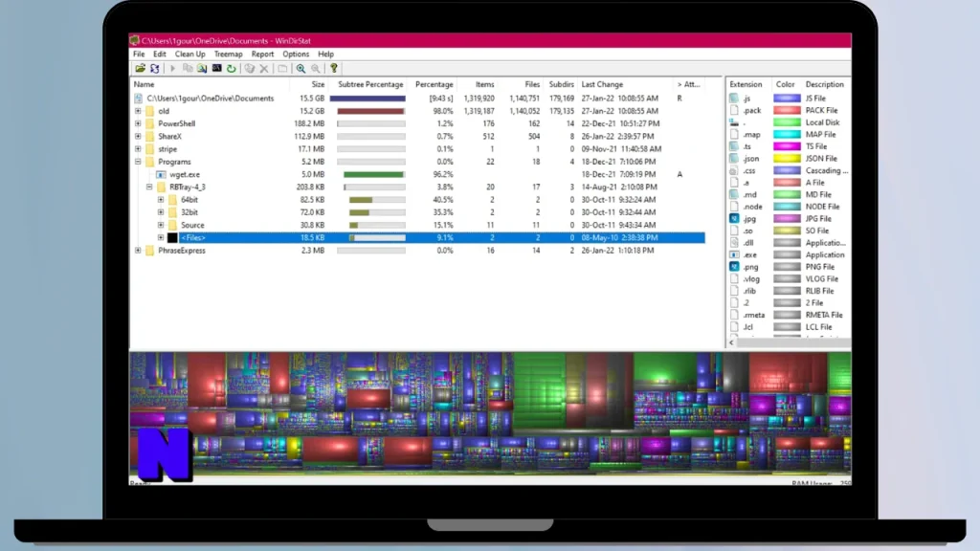Sort by Subtree Percentage column header

coord(370,84)
